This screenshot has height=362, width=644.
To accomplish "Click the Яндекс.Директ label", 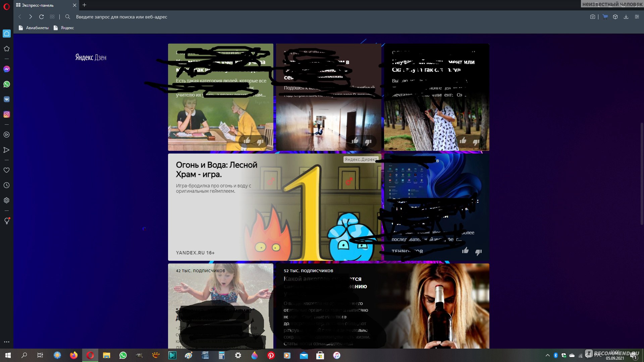I will pyautogui.click(x=361, y=160).
